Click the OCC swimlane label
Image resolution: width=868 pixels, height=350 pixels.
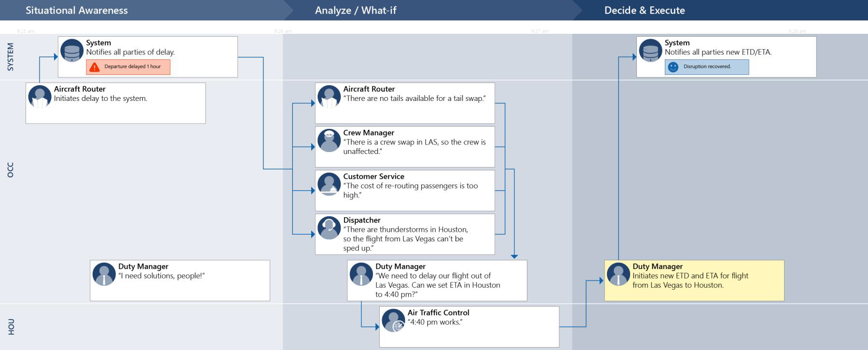click(x=11, y=170)
